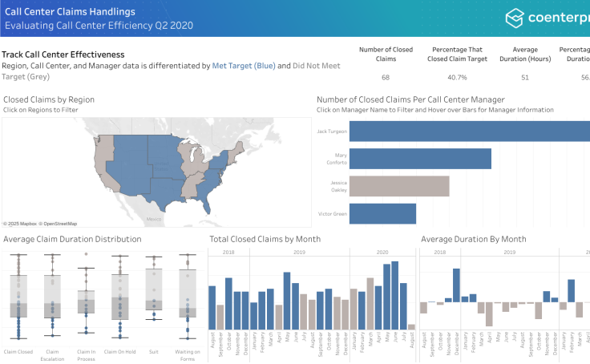This screenshot has height=364, width=590.
Task: Click the Number of Closed Claims value 68
Action: click(x=386, y=78)
